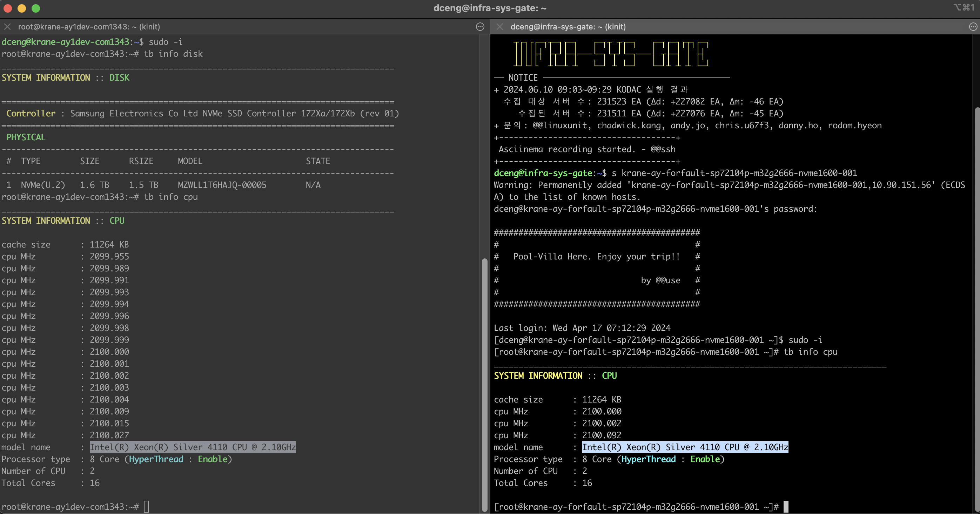Click highlighted 'Intel(R) Xeon(R) Silver 4110' in right pane

[651, 447]
